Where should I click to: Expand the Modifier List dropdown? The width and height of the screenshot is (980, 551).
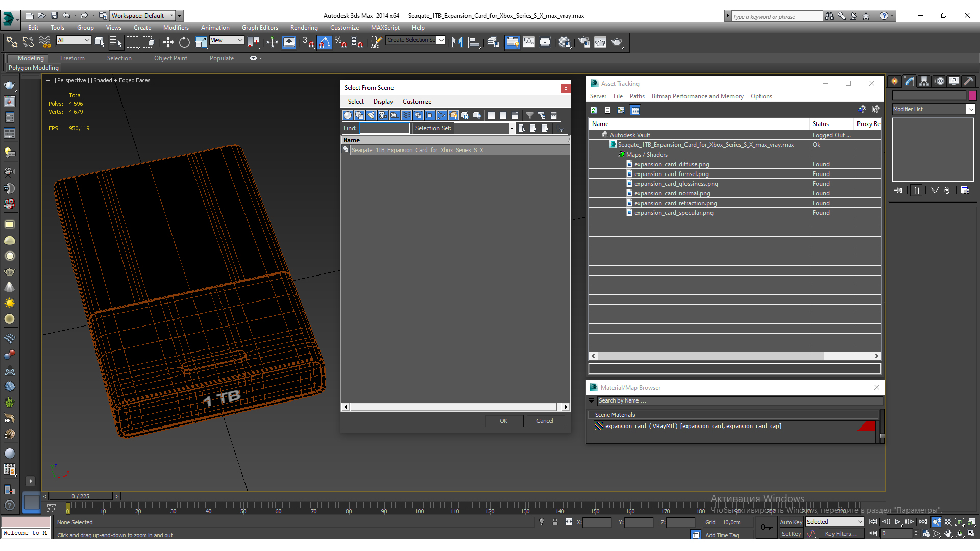[970, 109]
